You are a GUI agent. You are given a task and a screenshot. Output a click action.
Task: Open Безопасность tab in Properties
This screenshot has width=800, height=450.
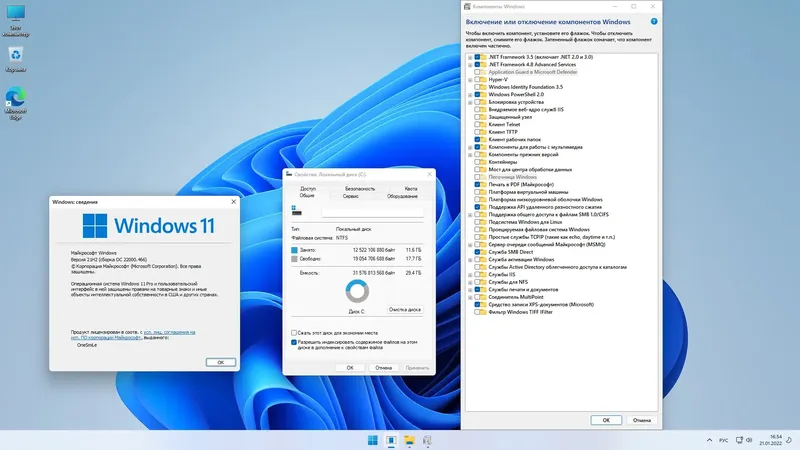pyautogui.click(x=360, y=188)
